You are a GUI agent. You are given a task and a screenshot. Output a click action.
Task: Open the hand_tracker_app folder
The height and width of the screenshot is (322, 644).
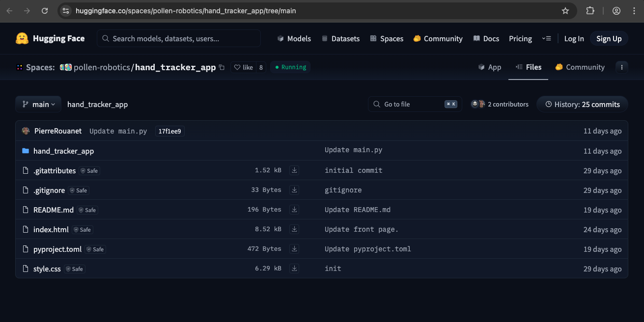(x=63, y=151)
